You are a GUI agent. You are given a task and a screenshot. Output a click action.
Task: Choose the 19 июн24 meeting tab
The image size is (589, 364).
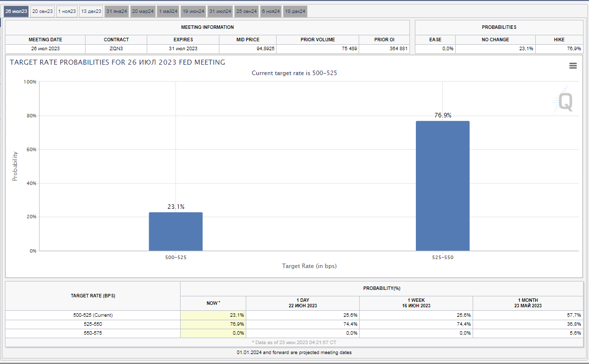(193, 11)
